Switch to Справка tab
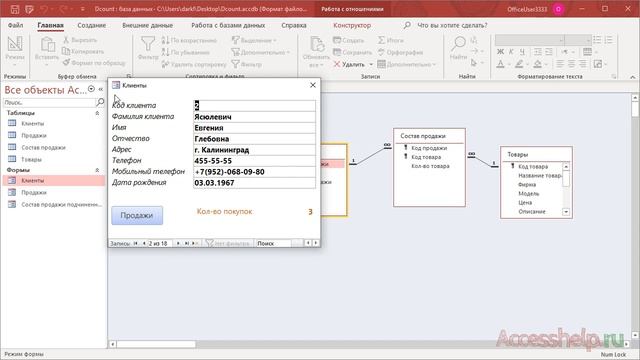640x360 pixels. coord(293,25)
